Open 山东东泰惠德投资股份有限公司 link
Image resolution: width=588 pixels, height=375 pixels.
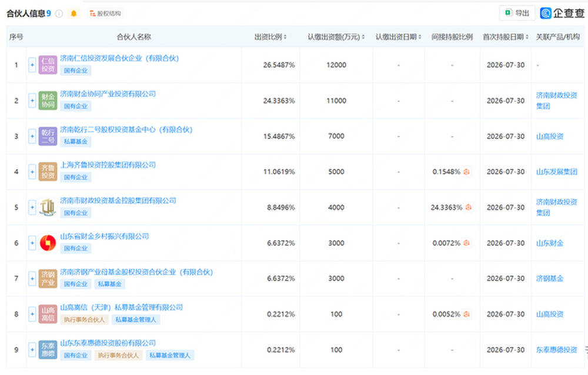pos(108,343)
